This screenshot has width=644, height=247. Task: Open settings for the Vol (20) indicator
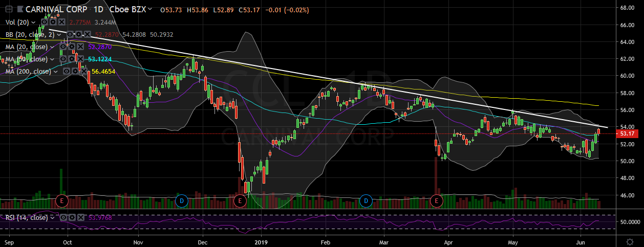tap(53, 23)
